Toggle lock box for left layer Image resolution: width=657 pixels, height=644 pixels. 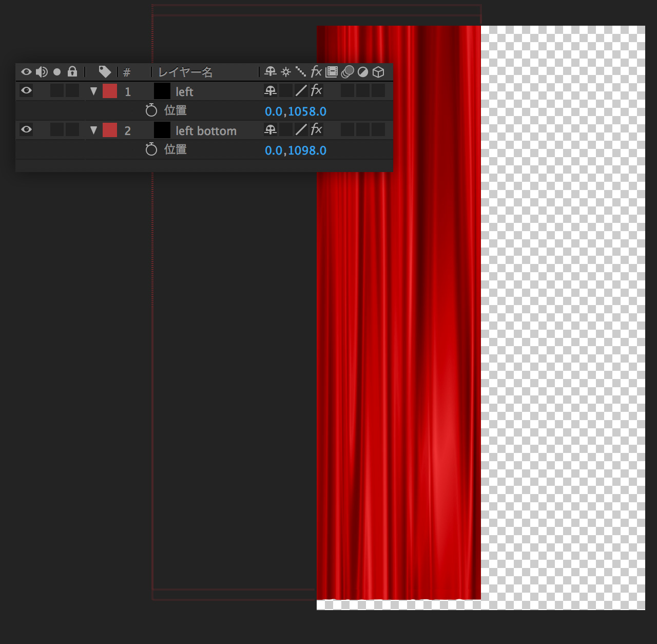(x=72, y=91)
